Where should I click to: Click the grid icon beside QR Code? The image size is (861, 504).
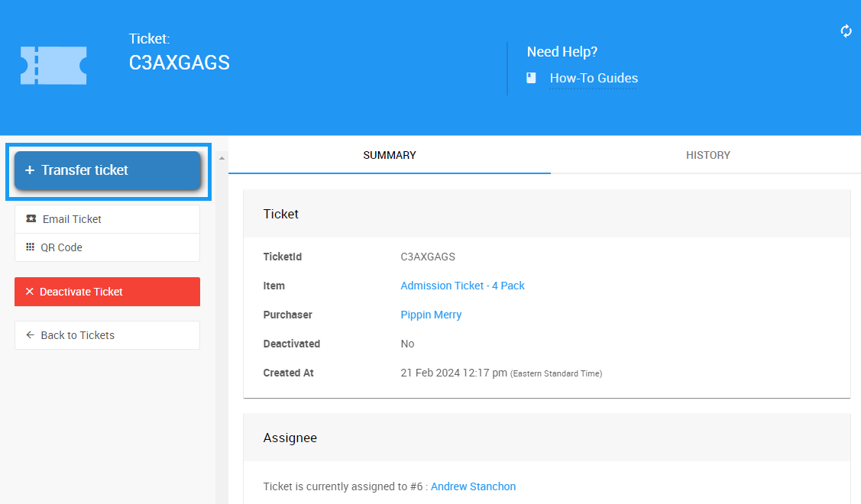(x=31, y=247)
